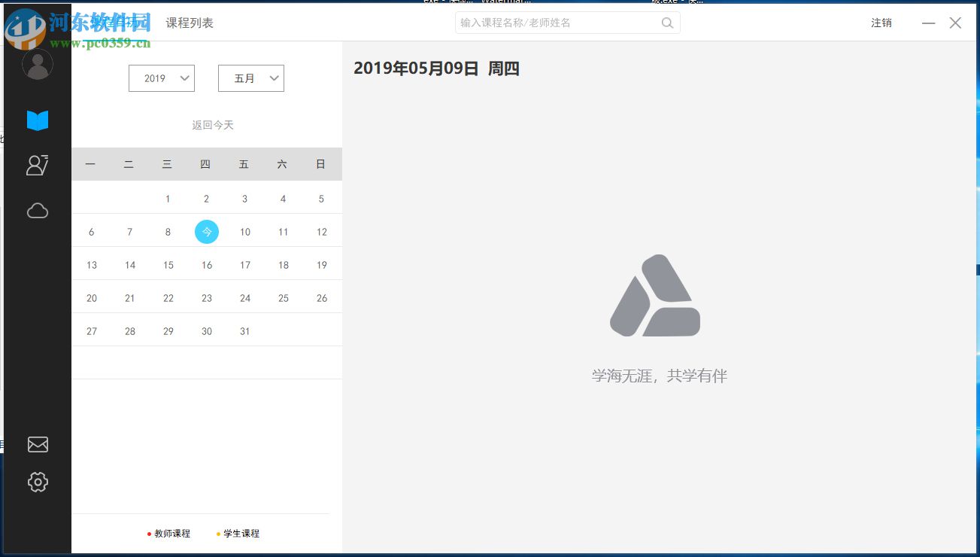This screenshot has width=980, height=557.
Task: Select calendar date 12
Action: 322,232
